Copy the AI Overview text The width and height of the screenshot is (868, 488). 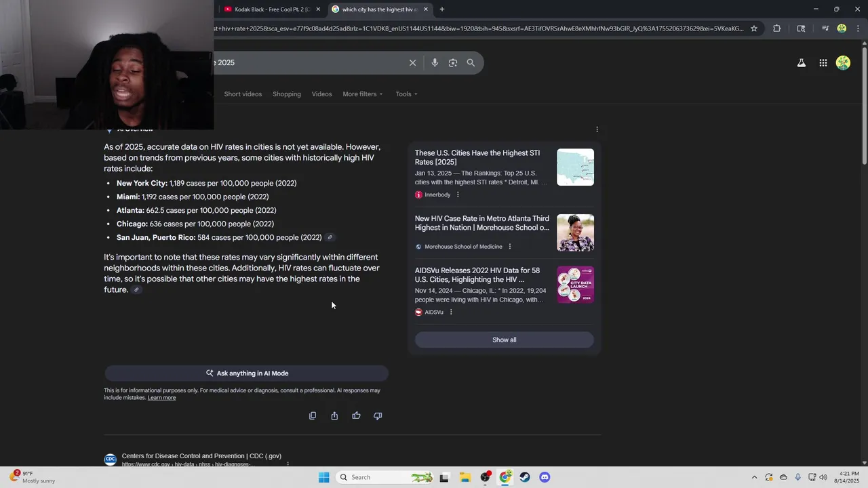tap(313, 415)
